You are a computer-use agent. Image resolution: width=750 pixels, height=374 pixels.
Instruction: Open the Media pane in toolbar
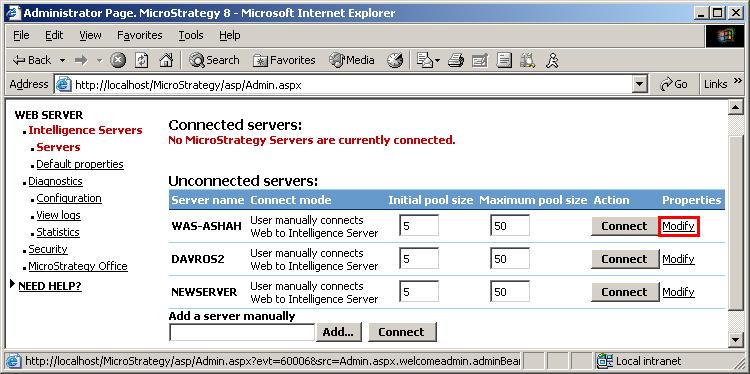[352, 60]
